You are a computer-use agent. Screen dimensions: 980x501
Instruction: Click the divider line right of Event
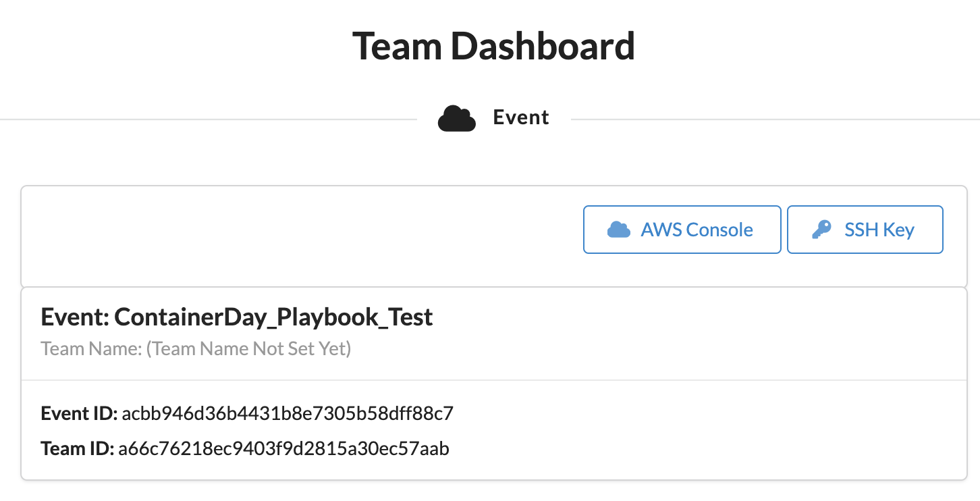coord(775,120)
